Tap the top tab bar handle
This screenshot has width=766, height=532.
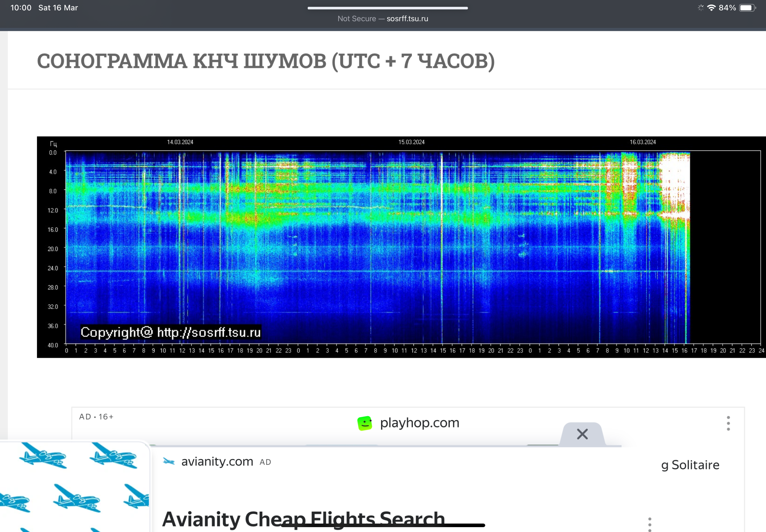388,8
